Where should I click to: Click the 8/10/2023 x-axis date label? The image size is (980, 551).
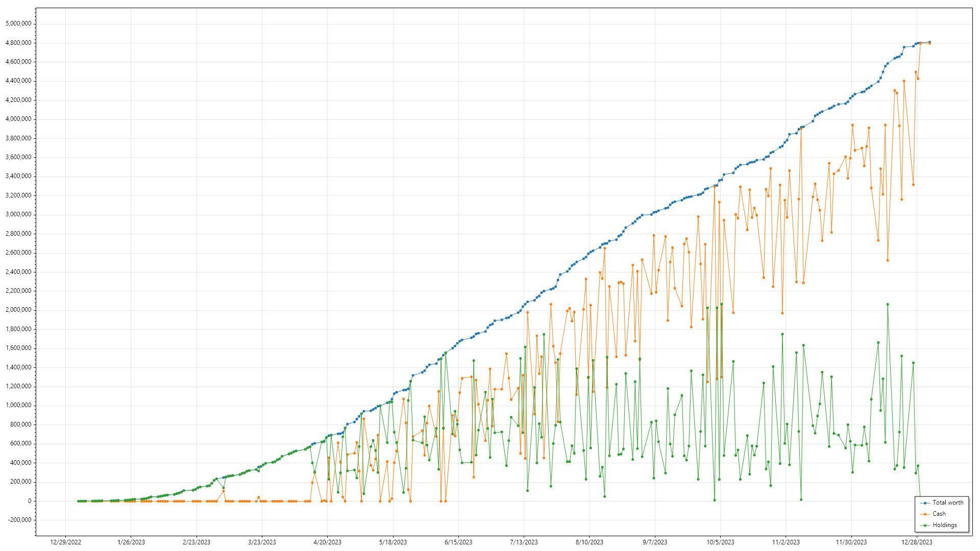tap(589, 542)
